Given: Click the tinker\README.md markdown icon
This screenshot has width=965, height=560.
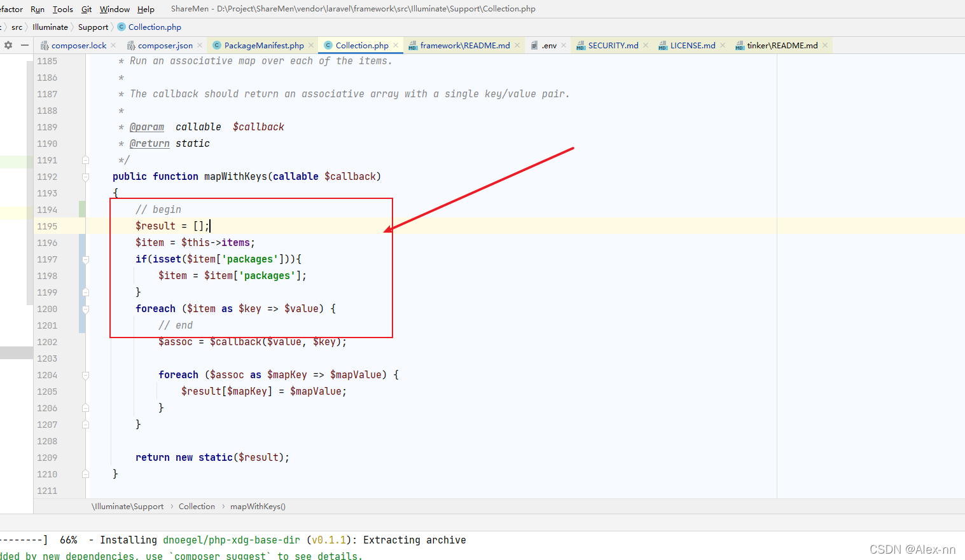Looking at the screenshot, I should pyautogui.click(x=740, y=46).
